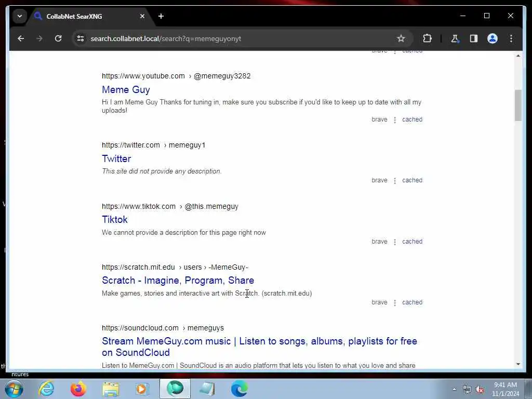Open Scratch - Imagine, Program, Share result
The image size is (532, 399).
(178, 280)
